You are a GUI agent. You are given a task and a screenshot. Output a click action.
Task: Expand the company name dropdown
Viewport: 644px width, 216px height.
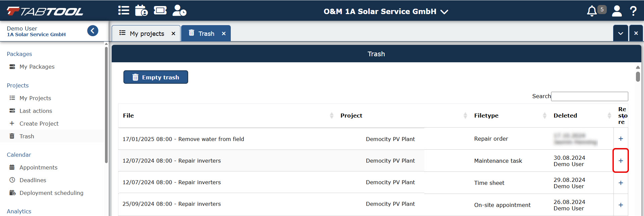pos(386,11)
